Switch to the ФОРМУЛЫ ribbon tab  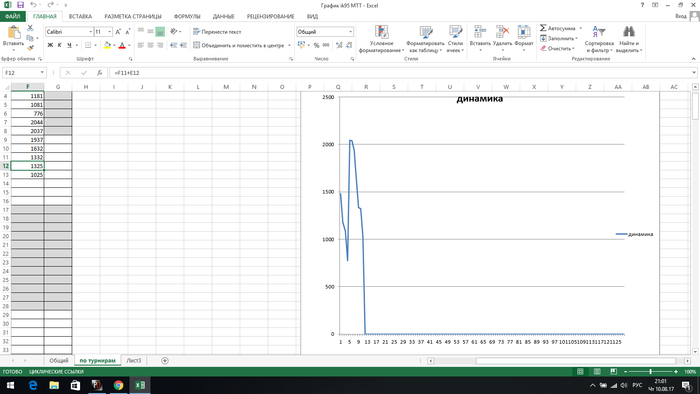pyautogui.click(x=187, y=16)
